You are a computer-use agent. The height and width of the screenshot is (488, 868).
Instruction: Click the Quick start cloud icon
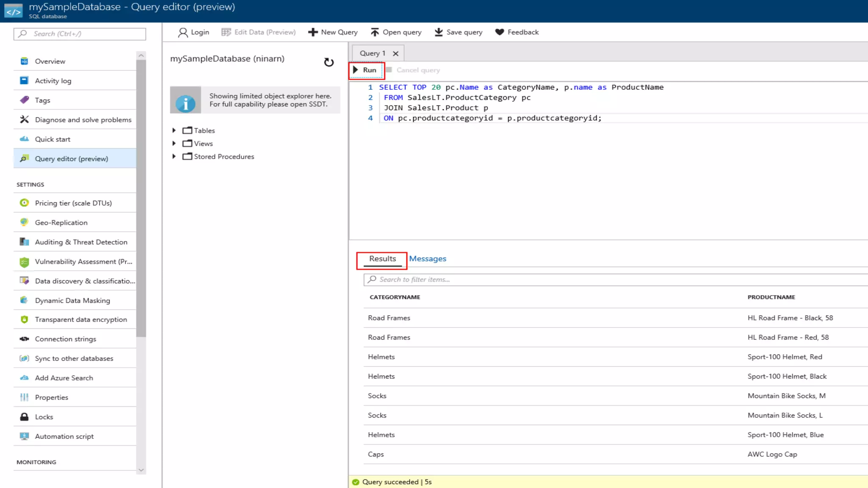click(x=24, y=139)
